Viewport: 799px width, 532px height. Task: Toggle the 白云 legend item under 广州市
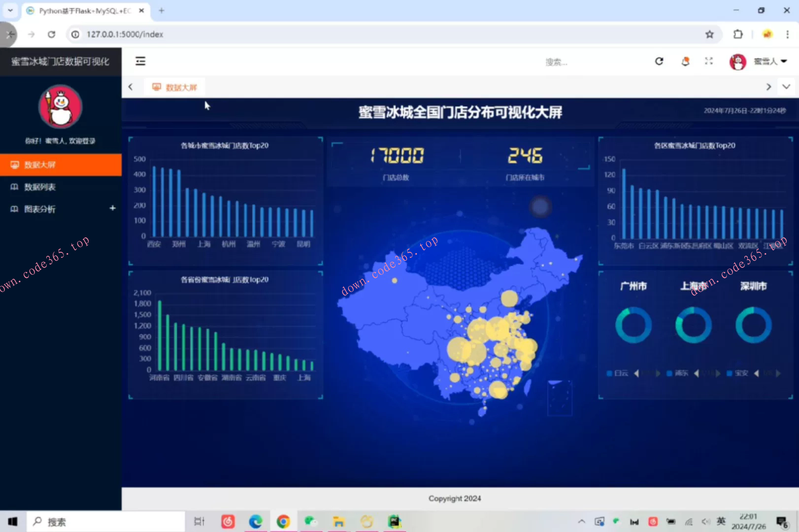tap(618, 373)
